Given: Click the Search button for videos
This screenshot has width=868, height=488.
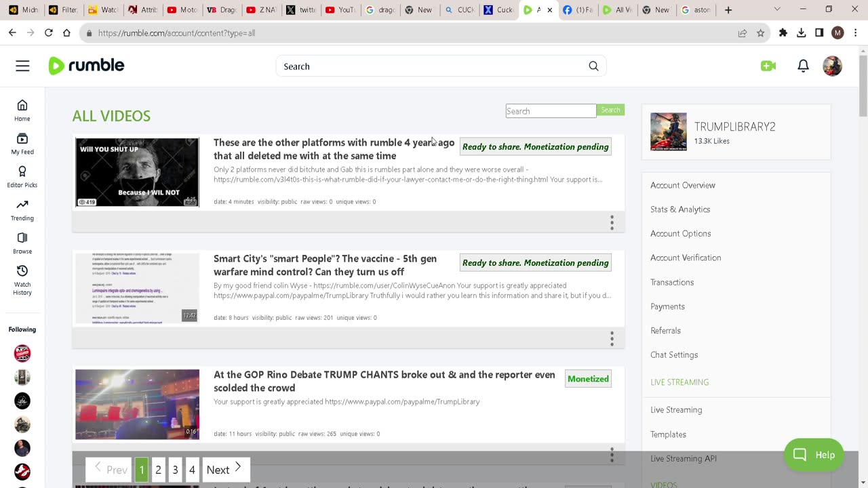Looking at the screenshot, I should (610, 110).
